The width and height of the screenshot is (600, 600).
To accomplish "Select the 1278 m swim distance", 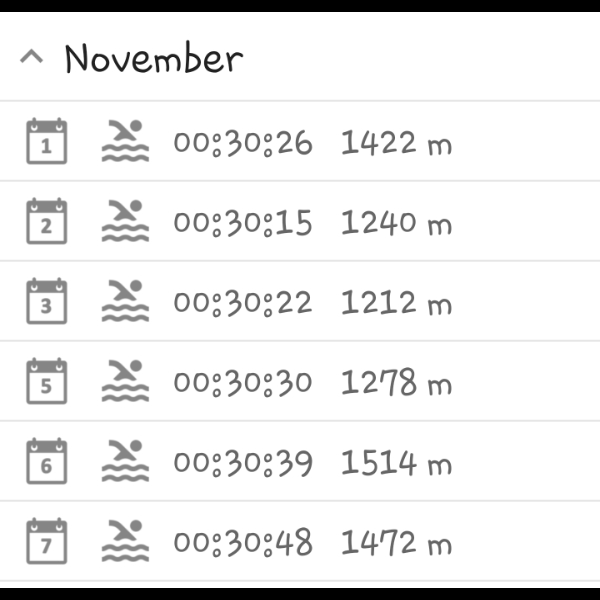I will (396, 383).
